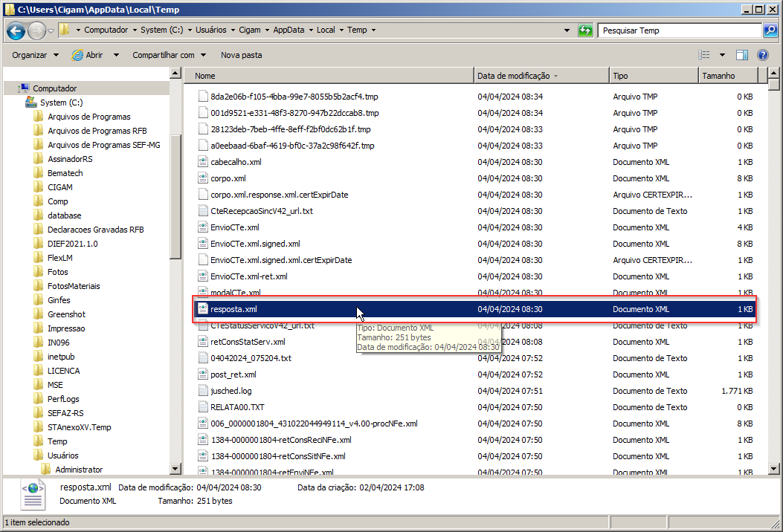Select the Temp folder in navigation tree
The height and width of the screenshot is (532, 783).
click(57, 441)
